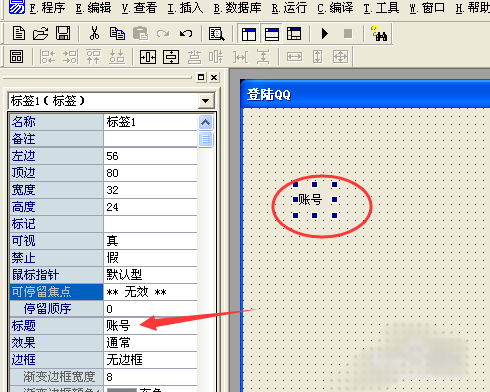The image size is (490, 392).
Task: Open the 鼠标指针 value 默认型
Action: 150,275
